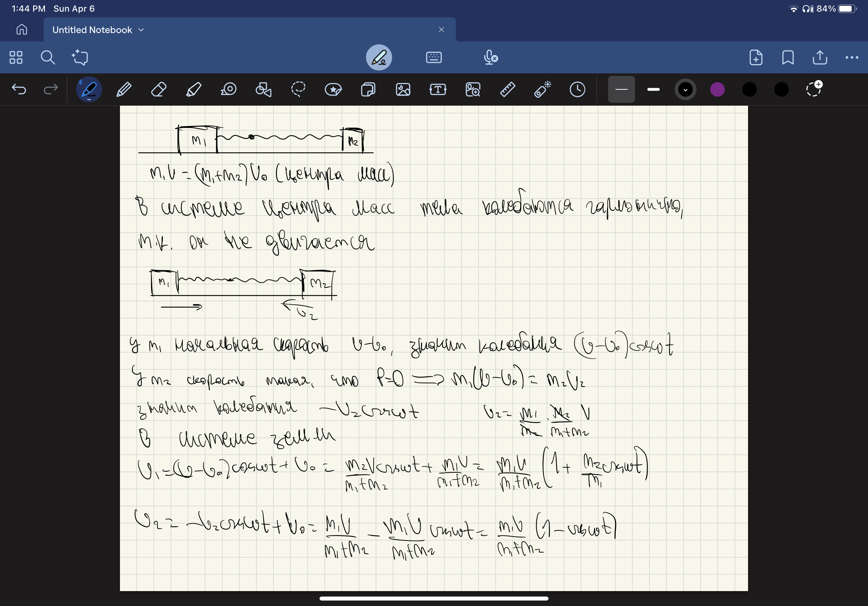The height and width of the screenshot is (606, 868).
Task: Bookmark the current page
Action: point(788,57)
